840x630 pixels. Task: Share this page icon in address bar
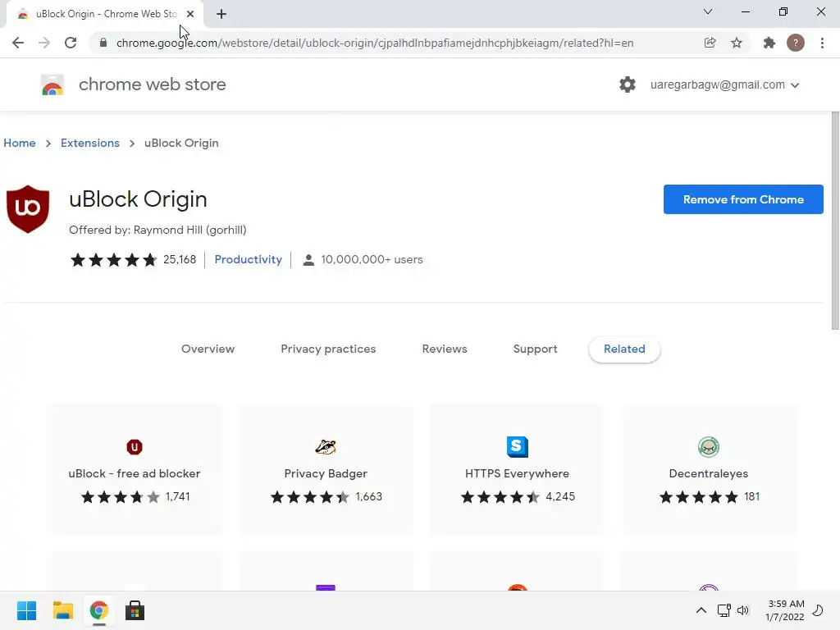[x=710, y=43]
